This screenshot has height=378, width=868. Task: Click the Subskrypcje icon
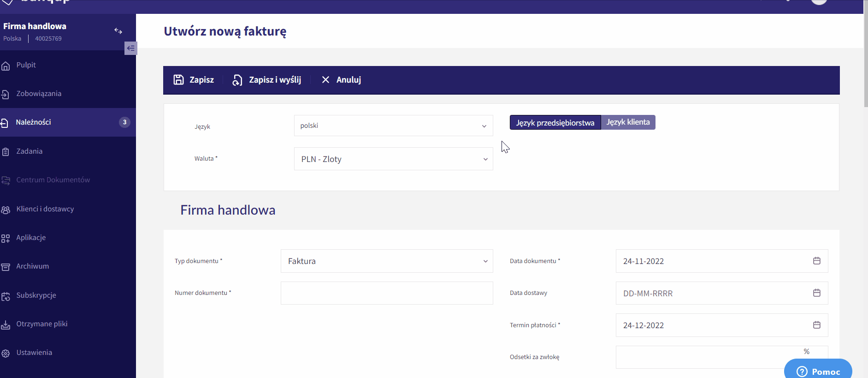click(6, 296)
